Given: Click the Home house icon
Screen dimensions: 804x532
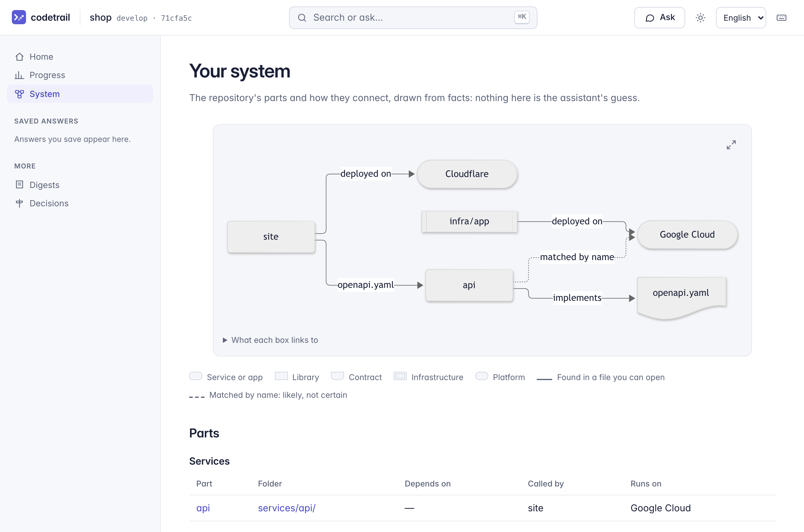Looking at the screenshot, I should tap(19, 57).
